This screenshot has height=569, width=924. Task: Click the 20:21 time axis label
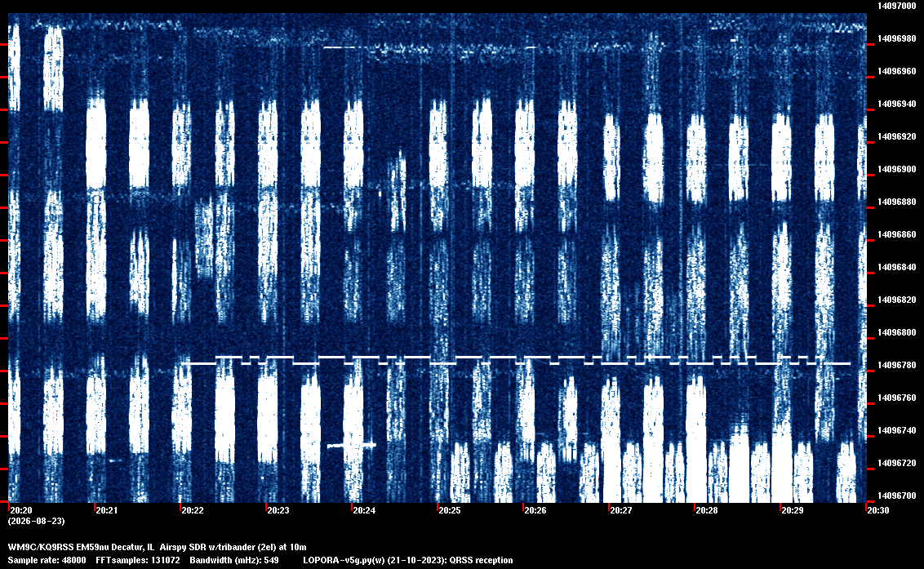(x=107, y=510)
